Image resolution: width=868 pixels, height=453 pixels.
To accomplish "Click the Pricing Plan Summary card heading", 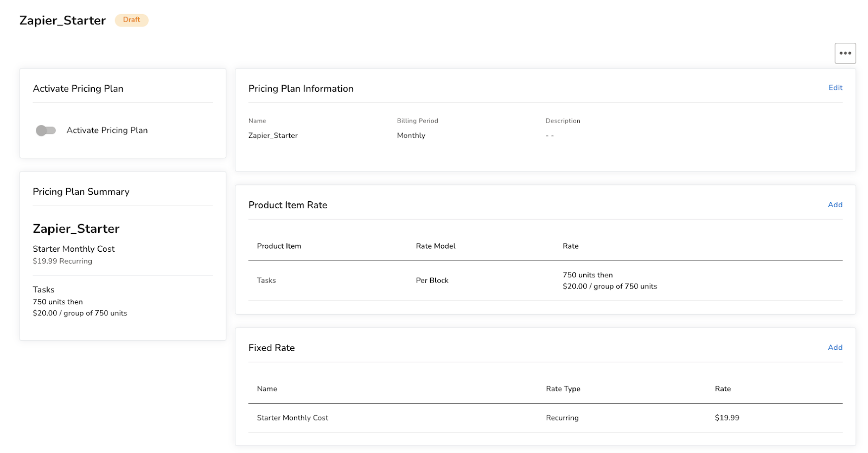I will [81, 192].
